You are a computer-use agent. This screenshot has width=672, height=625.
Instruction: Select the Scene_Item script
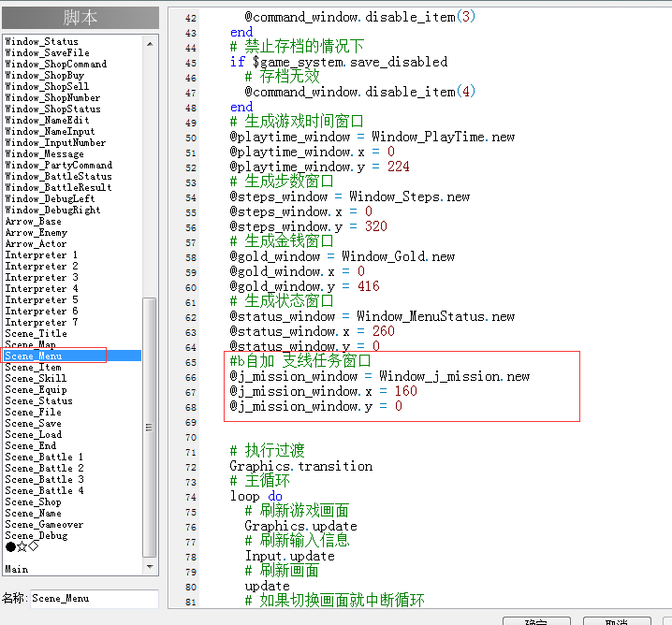pyautogui.click(x=33, y=367)
